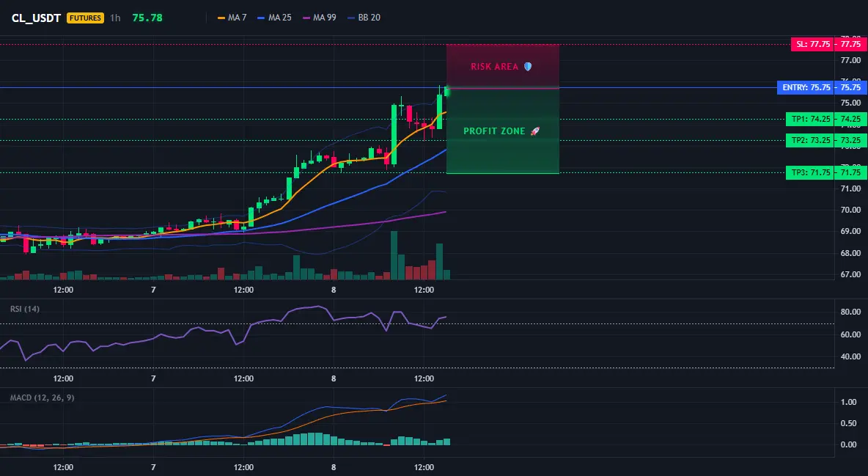Click the PROFIT ZONE box

point(503,131)
